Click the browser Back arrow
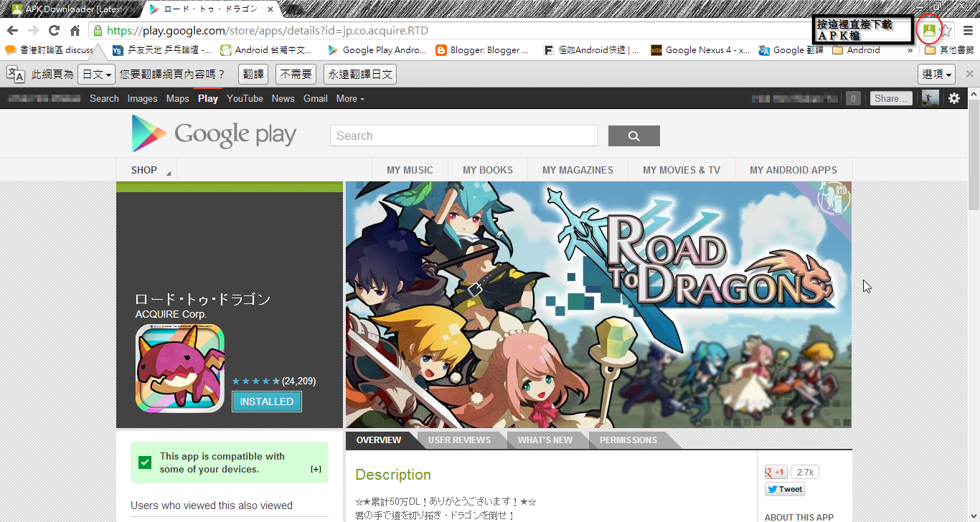Screen dimensions: 980x522 (x=12, y=30)
